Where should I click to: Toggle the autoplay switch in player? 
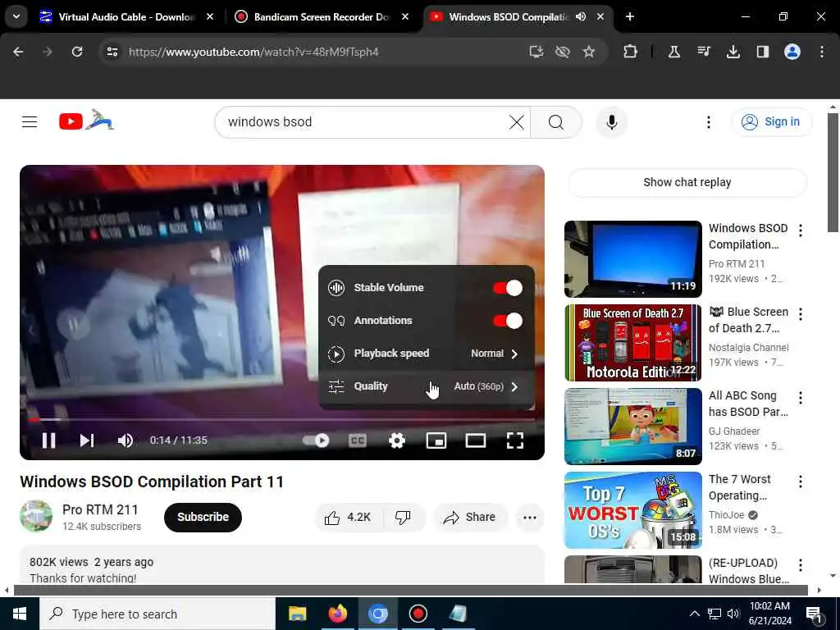tap(316, 441)
